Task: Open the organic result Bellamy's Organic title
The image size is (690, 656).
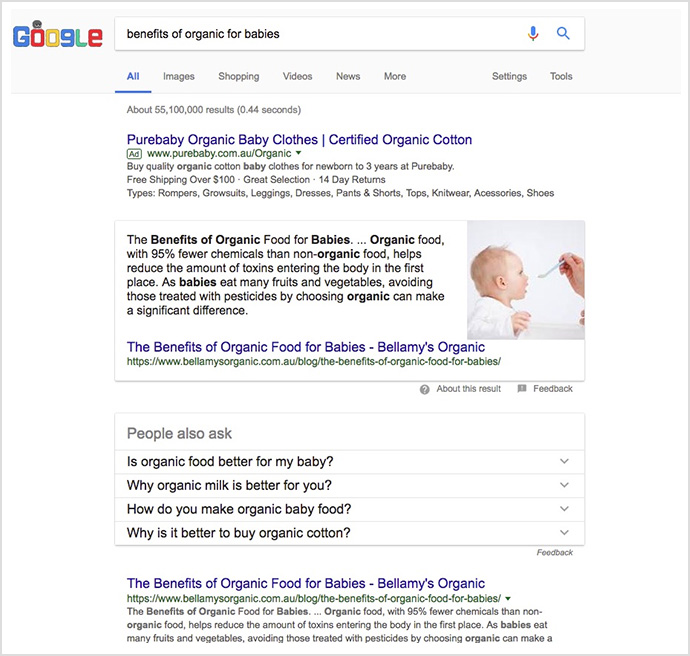Action: (x=306, y=583)
